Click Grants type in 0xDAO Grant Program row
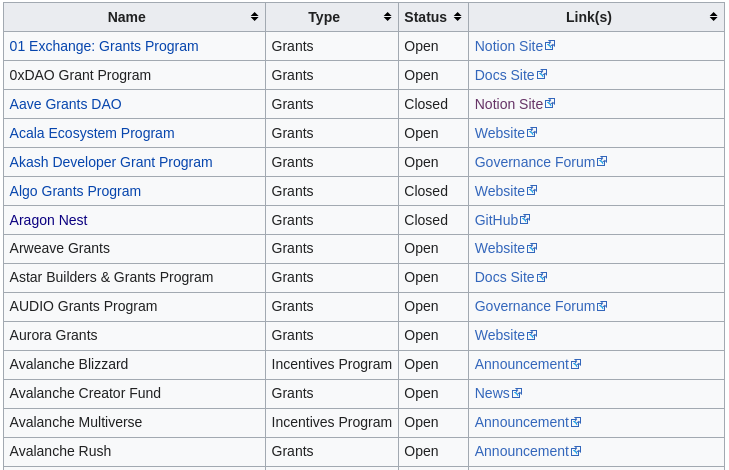 (x=292, y=75)
